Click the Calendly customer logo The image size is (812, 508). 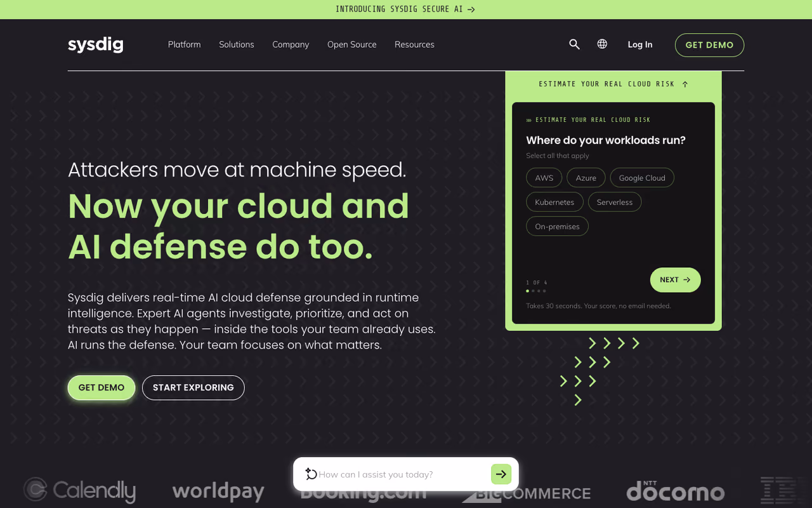[x=80, y=490]
